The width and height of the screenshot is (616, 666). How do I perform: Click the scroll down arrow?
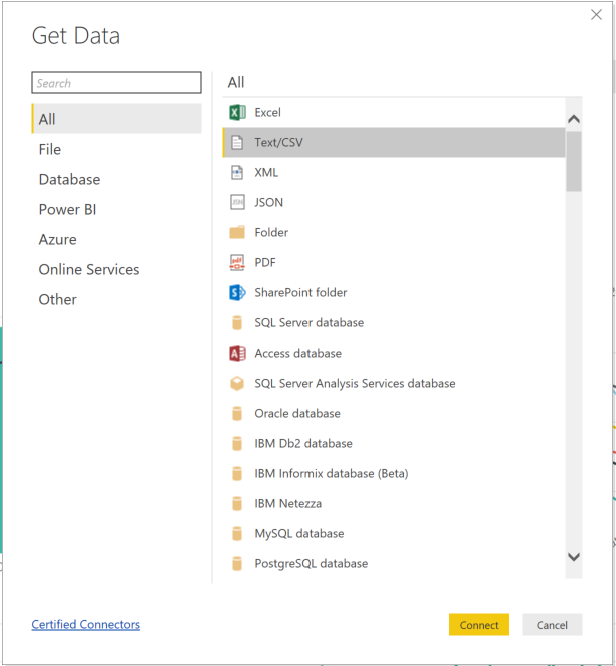(574, 556)
